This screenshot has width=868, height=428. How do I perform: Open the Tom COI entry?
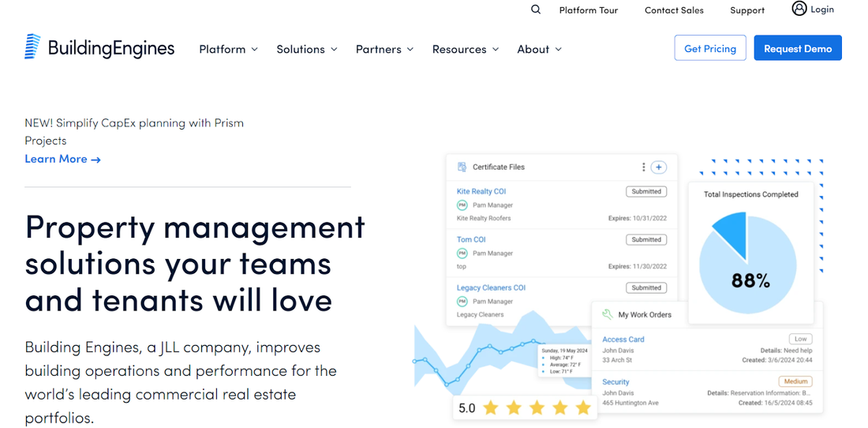pos(471,239)
